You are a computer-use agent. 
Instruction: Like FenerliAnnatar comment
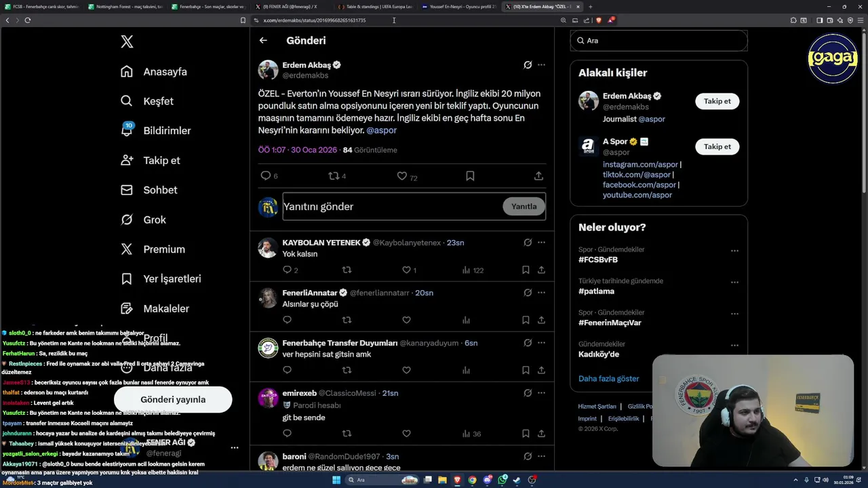(x=406, y=320)
